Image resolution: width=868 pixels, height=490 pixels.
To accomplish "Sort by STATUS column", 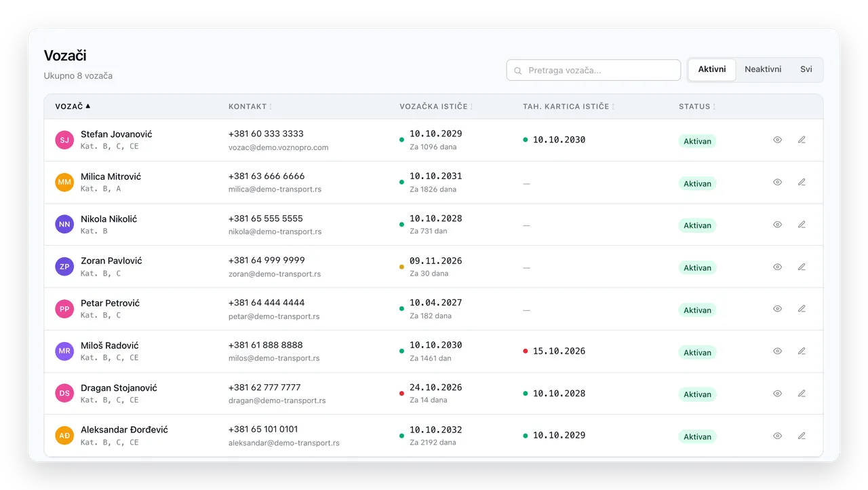I will pos(697,107).
